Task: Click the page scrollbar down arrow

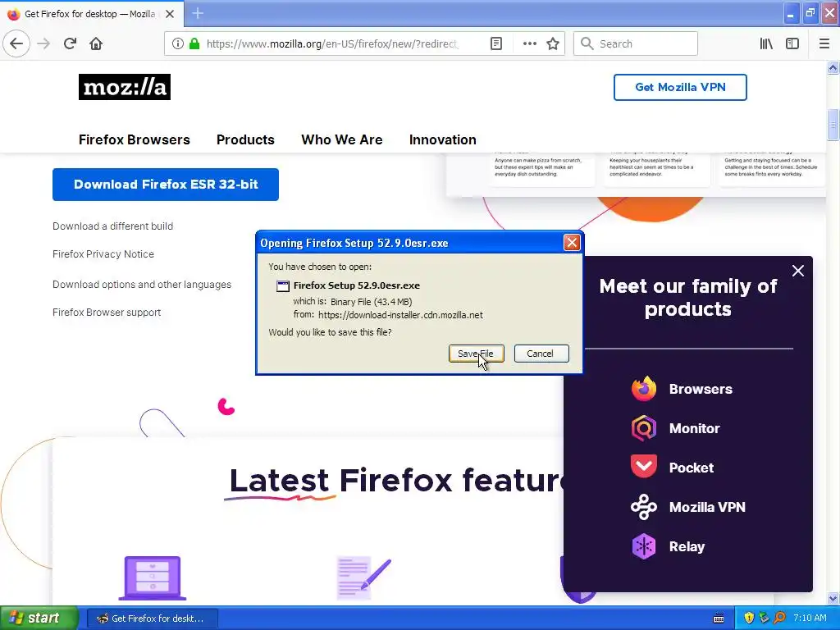Action: [833, 598]
